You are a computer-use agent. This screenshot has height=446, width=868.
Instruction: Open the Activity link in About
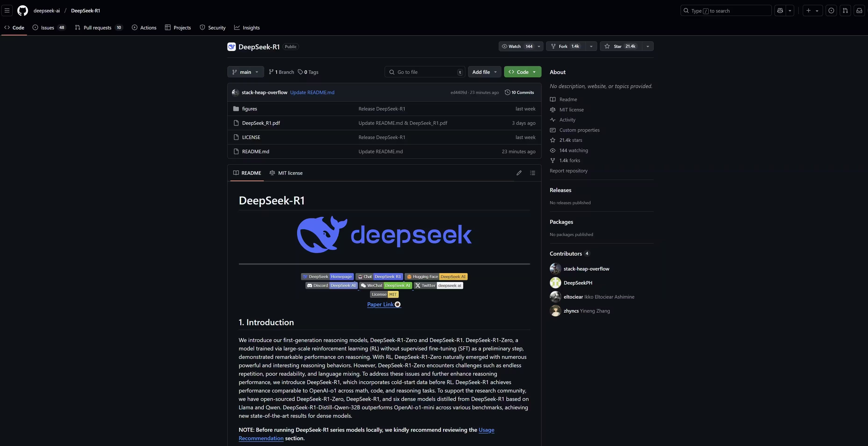click(x=563, y=120)
